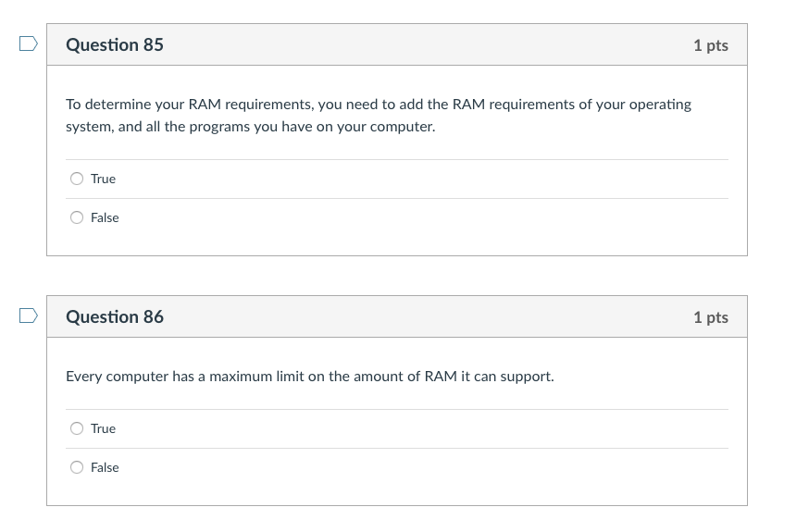Click the "Question 85" heading

115,44
